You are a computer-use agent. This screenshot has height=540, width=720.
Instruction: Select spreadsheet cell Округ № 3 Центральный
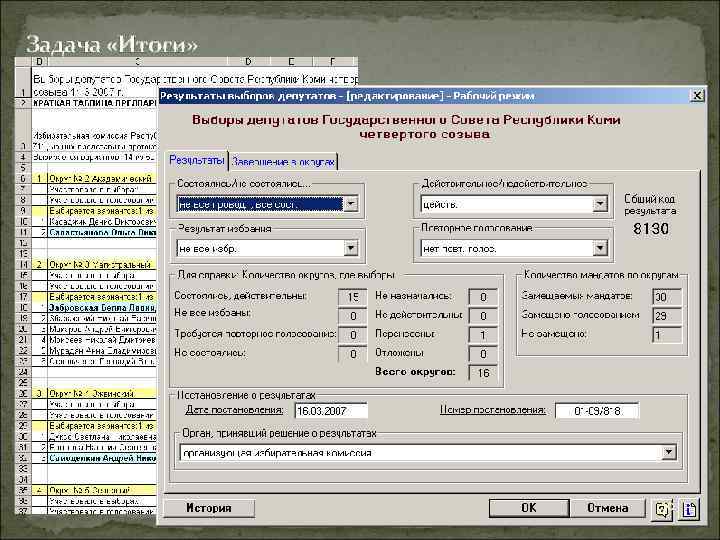(102, 264)
